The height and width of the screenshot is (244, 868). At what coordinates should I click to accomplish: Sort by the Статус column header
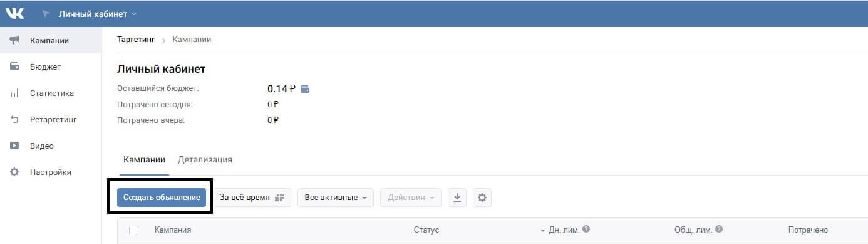pyautogui.click(x=426, y=230)
